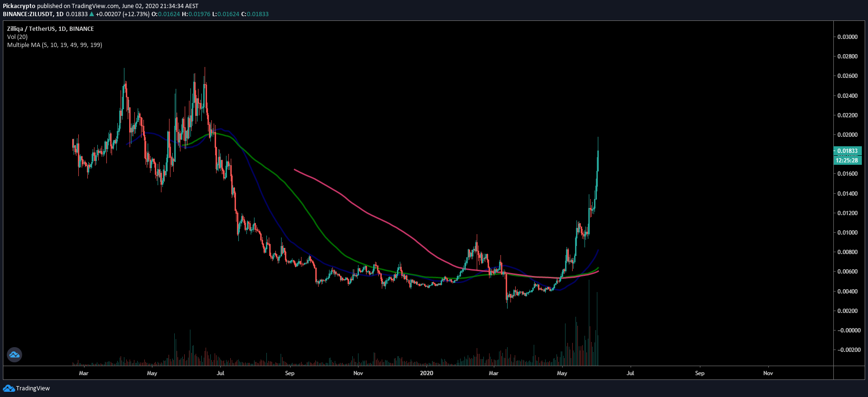868x397 pixels.
Task: Click the countdown timer 12:25:28 label
Action: (848, 161)
